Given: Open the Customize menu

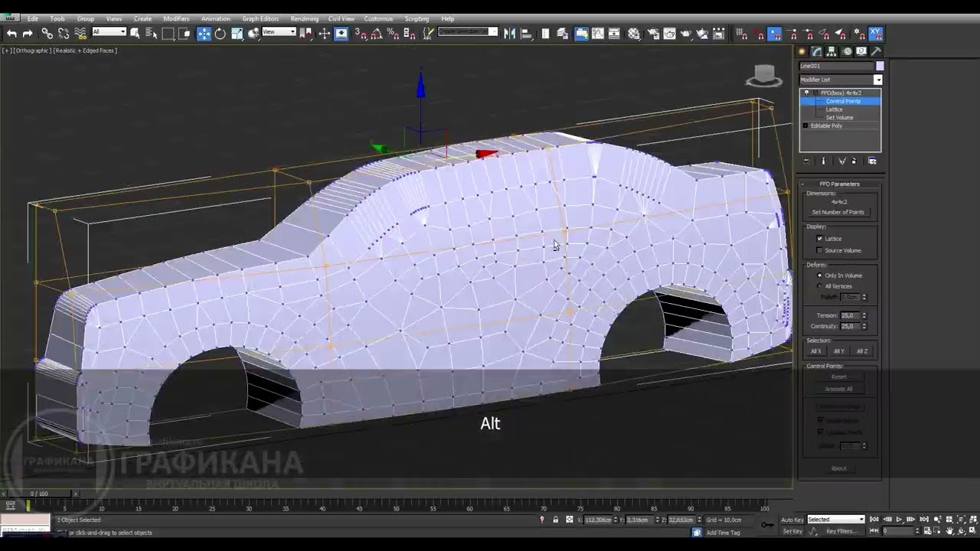Looking at the screenshot, I should click(x=378, y=18).
